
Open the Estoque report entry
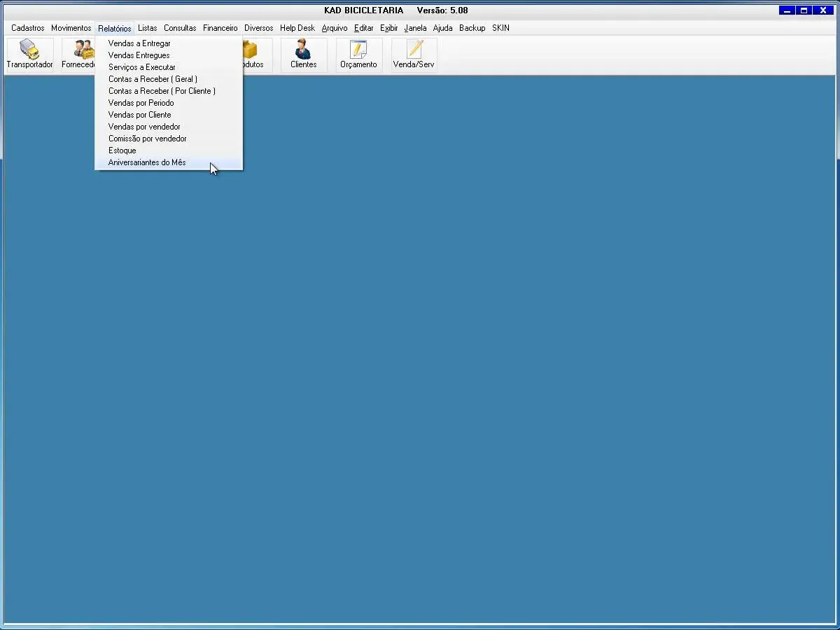[x=122, y=150]
